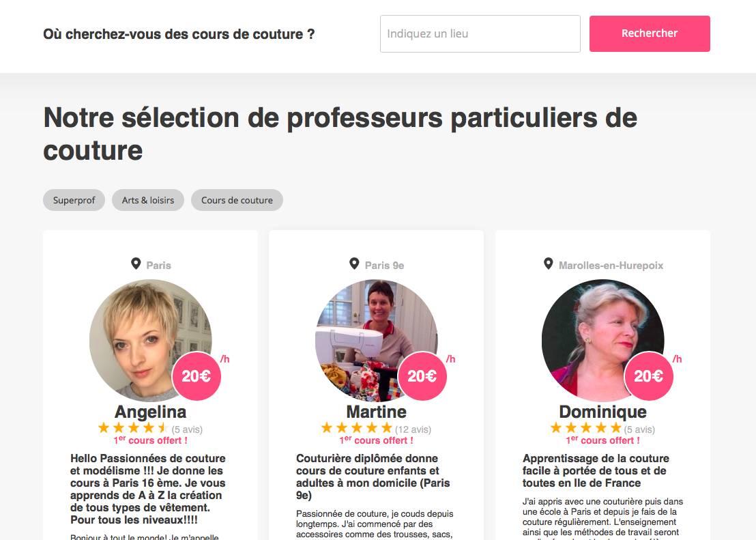
Task: Click the tutor name Martine
Action: pyautogui.click(x=377, y=412)
